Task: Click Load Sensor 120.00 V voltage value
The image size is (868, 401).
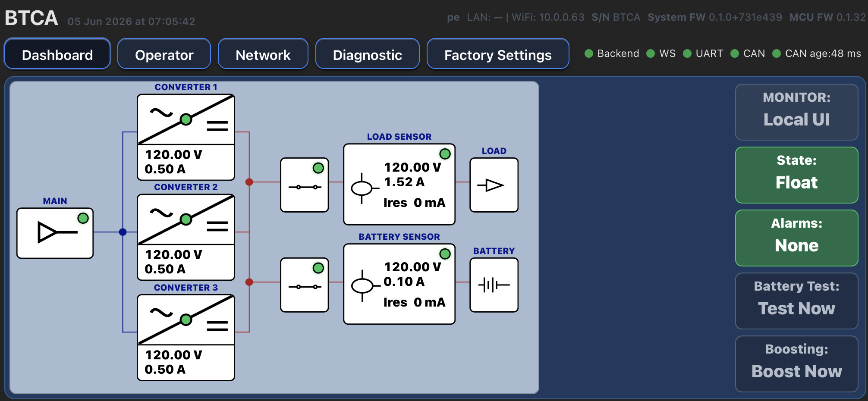Action: pyautogui.click(x=412, y=167)
